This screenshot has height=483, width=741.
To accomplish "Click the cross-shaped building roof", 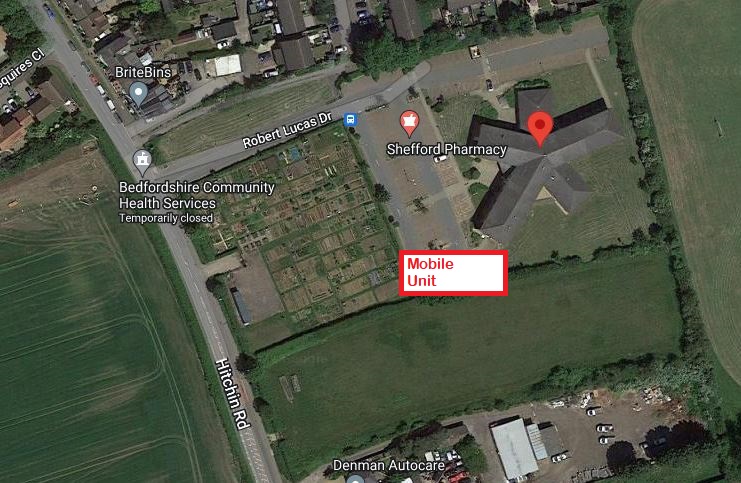I will (x=543, y=161).
